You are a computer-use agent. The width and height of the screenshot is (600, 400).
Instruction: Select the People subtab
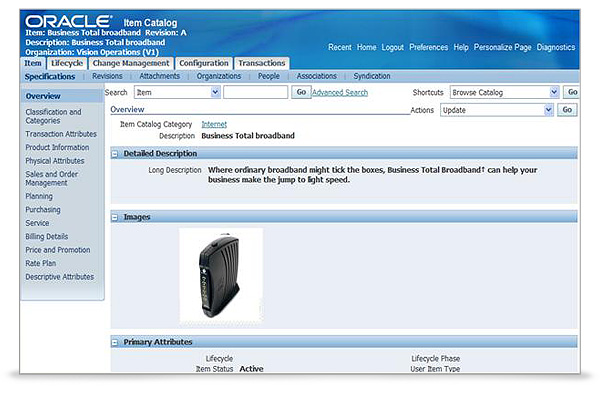269,76
